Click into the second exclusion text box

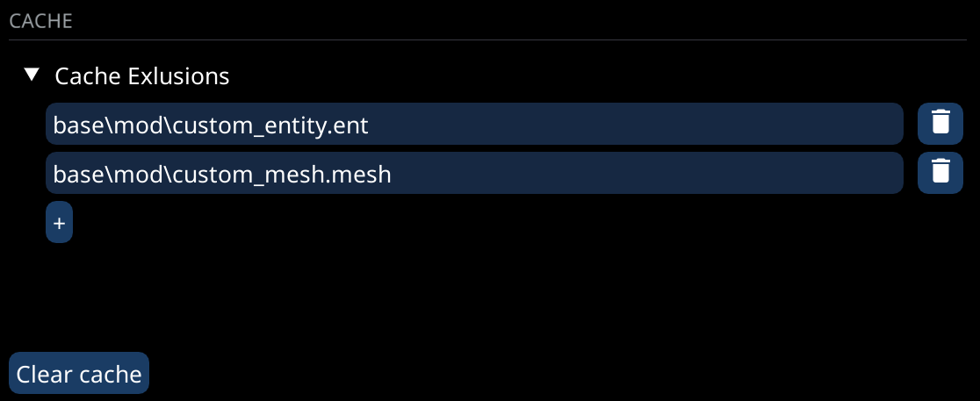click(x=474, y=173)
